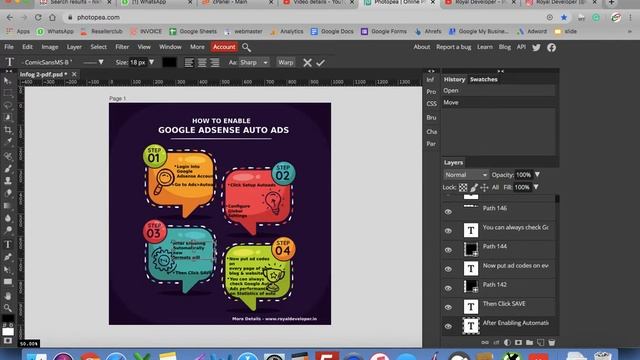Delete layer using trash icon
The width and height of the screenshot is (640, 360).
coord(551,342)
